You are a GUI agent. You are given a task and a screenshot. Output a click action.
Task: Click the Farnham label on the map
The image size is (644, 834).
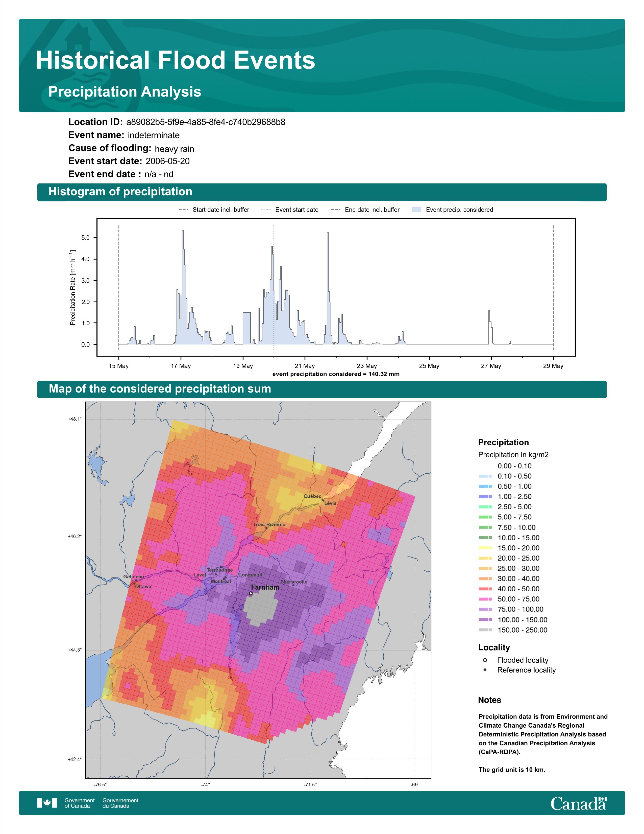pyautogui.click(x=265, y=587)
